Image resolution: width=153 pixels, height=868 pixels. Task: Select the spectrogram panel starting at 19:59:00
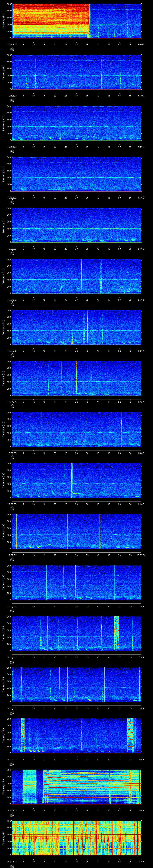click(77, 531)
